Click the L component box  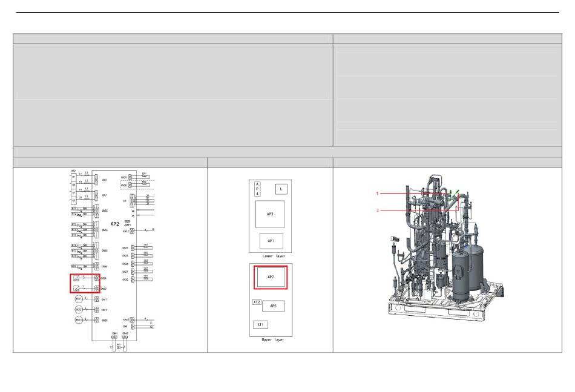point(281,189)
